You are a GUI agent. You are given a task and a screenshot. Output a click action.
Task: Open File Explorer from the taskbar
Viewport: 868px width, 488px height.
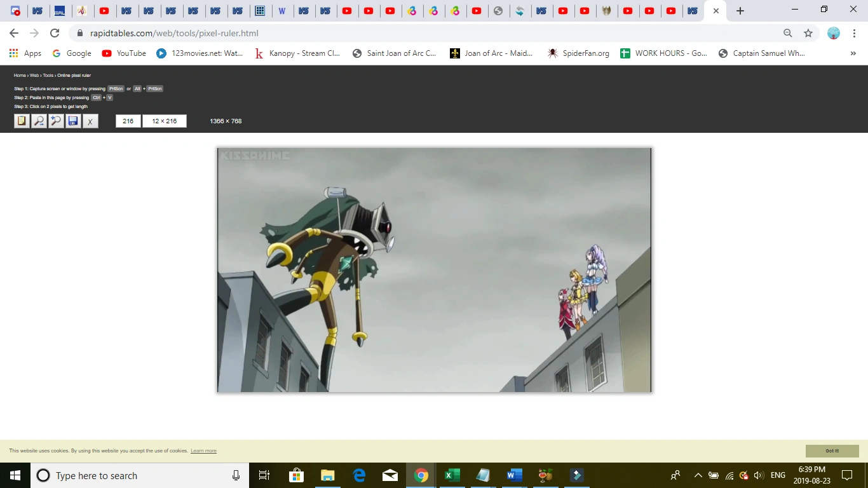click(327, 475)
